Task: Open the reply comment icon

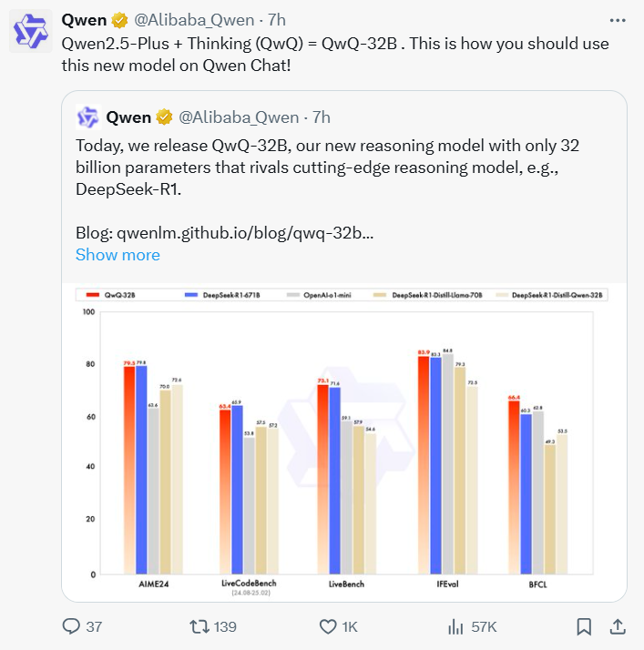Action: (71, 626)
